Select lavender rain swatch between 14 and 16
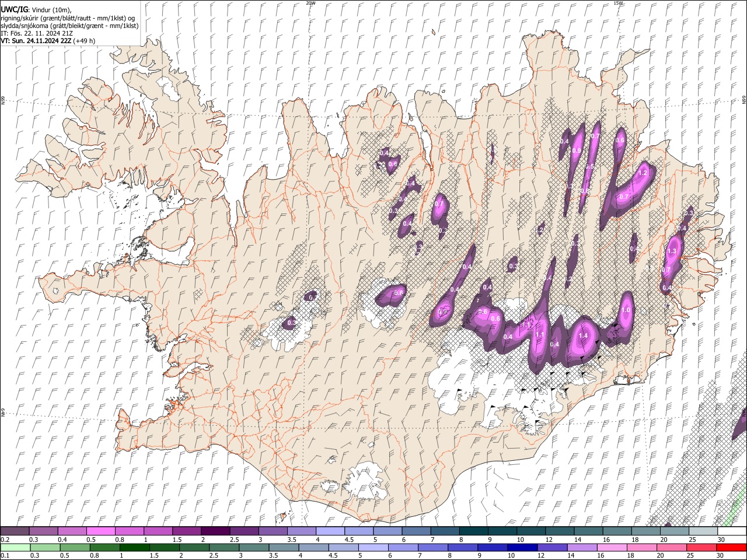This screenshot has height=560, width=747. [582, 547]
